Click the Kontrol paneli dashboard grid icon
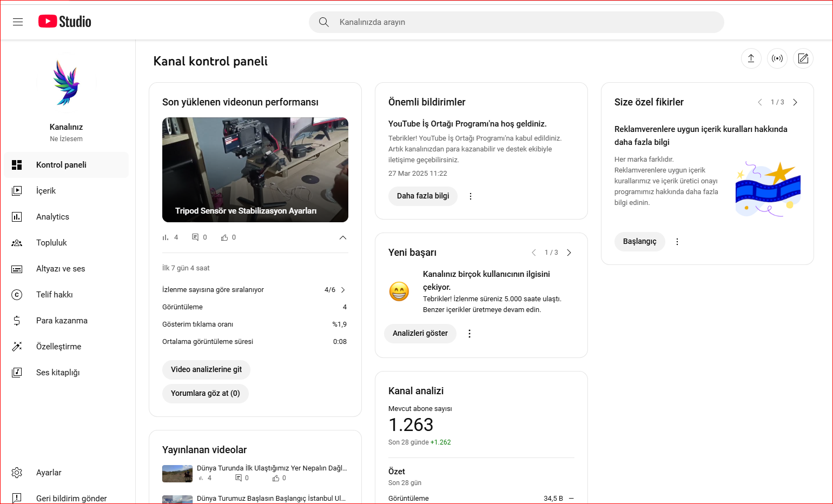The height and width of the screenshot is (504, 833). click(x=17, y=165)
